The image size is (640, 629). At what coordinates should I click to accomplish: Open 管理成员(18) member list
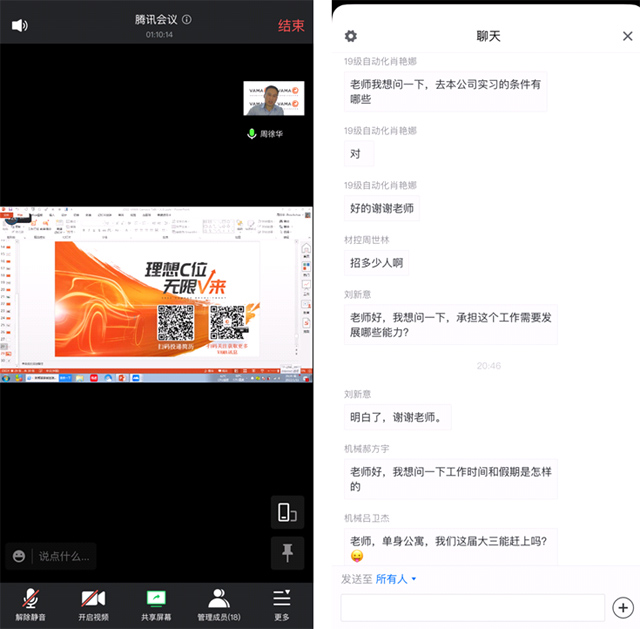pos(219,604)
